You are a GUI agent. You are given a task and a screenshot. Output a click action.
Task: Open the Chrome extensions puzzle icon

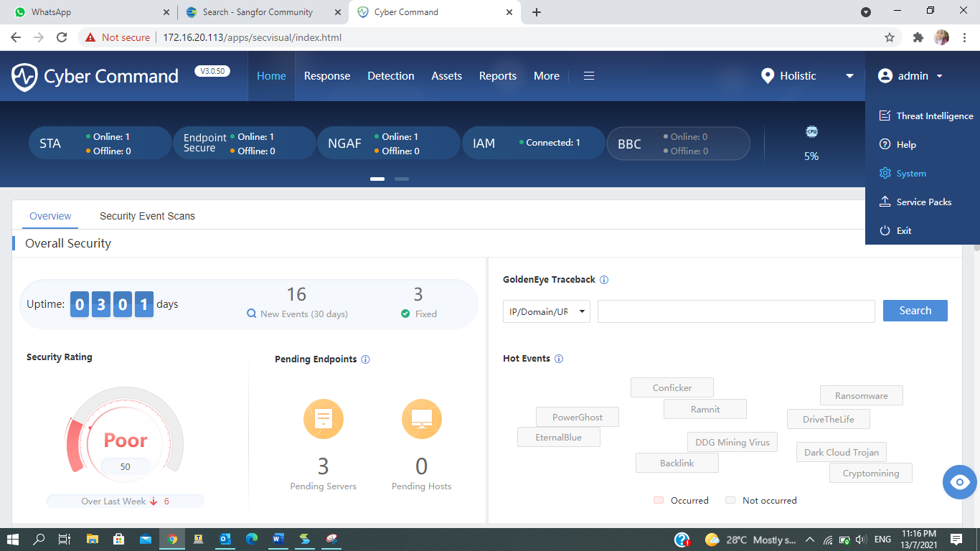(x=918, y=37)
